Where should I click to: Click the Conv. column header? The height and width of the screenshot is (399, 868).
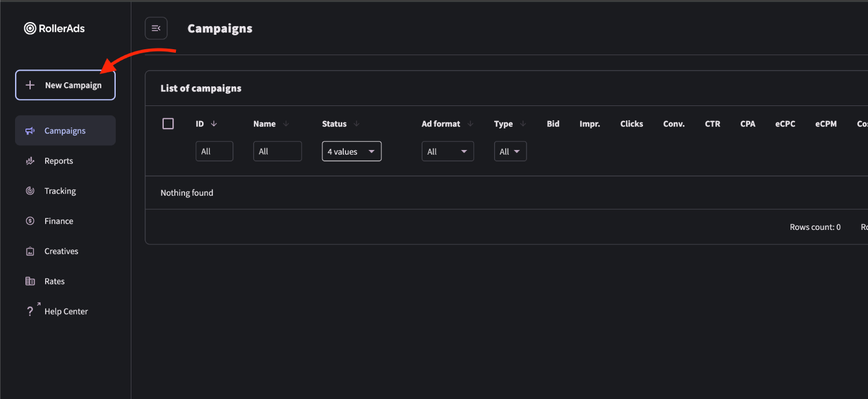(x=674, y=124)
